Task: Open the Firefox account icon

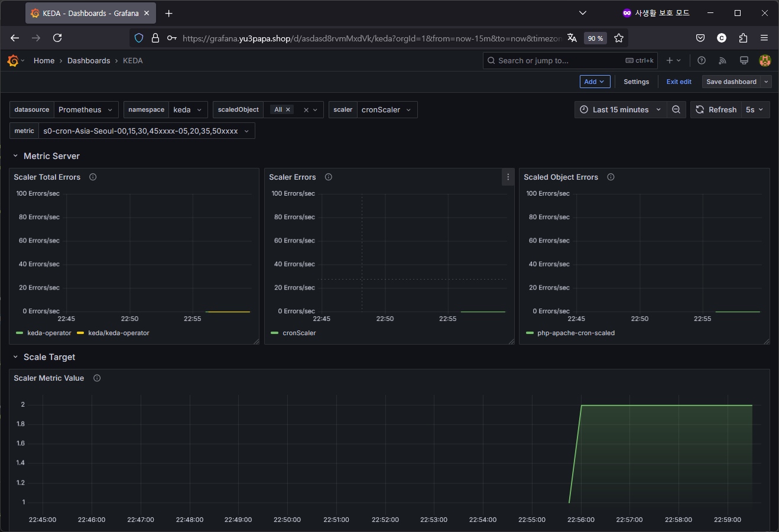Action: (x=722, y=38)
